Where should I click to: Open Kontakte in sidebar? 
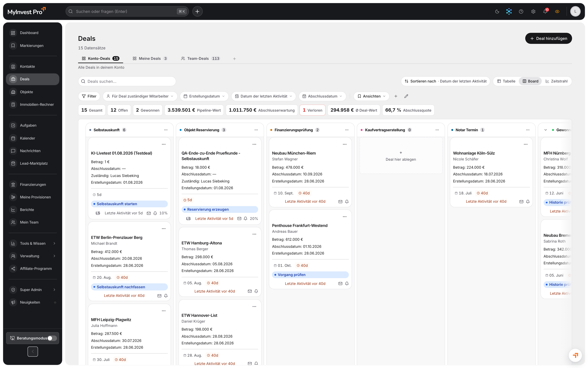(33, 66)
